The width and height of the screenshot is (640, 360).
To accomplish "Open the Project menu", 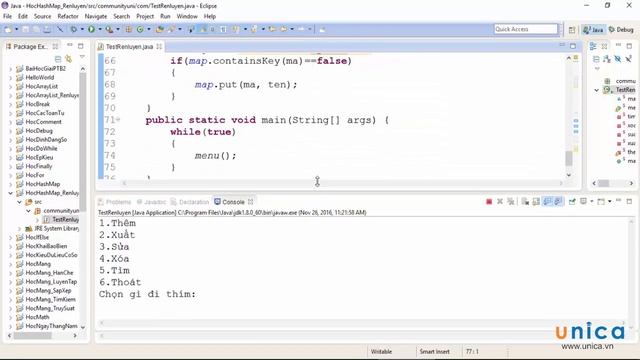I will pyautogui.click(x=145, y=16).
